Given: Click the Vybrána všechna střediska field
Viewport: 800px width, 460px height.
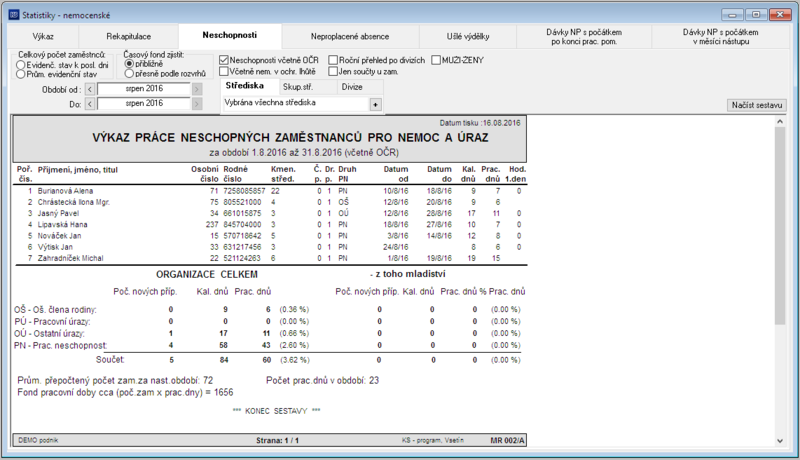Looking at the screenshot, I should [x=295, y=103].
